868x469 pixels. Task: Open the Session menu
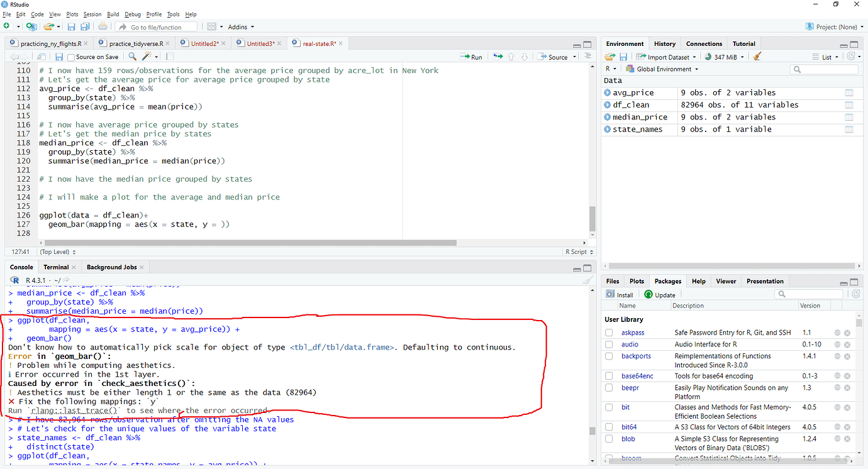click(x=92, y=14)
